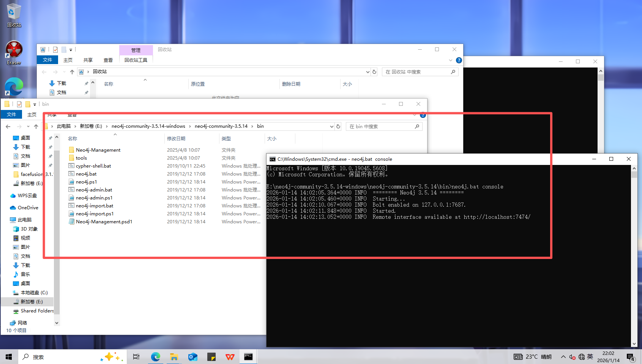Open File Explorer from the taskbar
The width and height of the screenshot is (642, 364).
click(x=174, y=357)
